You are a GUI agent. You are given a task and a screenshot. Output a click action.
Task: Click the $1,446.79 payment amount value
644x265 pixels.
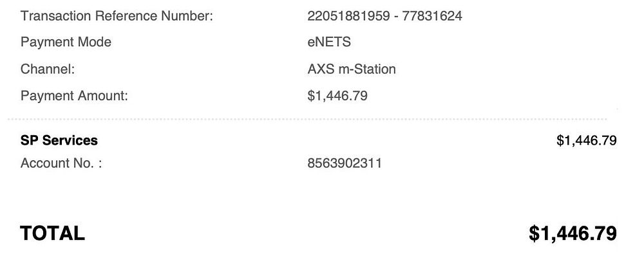337,96
